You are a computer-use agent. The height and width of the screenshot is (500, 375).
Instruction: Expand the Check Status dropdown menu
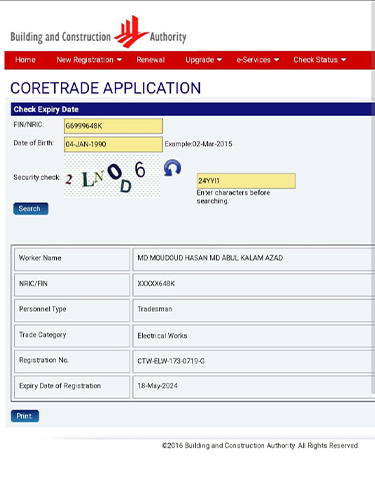pyautogui.click(x=320, y=60)
